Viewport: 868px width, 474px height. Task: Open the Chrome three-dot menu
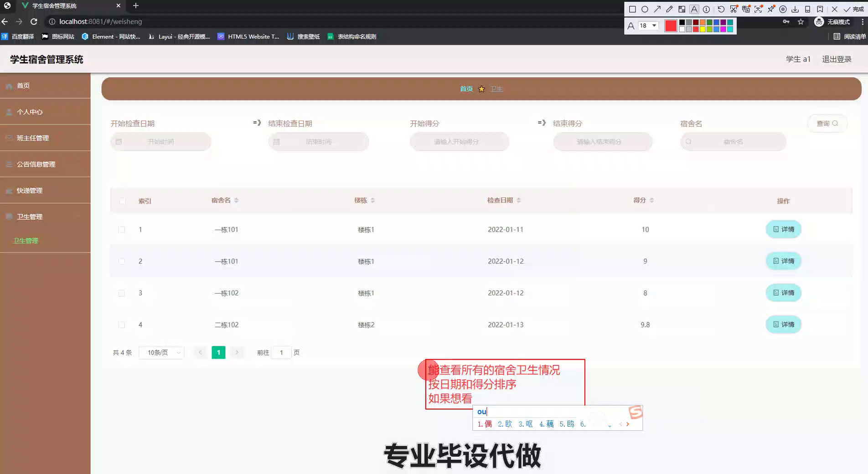pyautogui.click(x=863, y=21)
